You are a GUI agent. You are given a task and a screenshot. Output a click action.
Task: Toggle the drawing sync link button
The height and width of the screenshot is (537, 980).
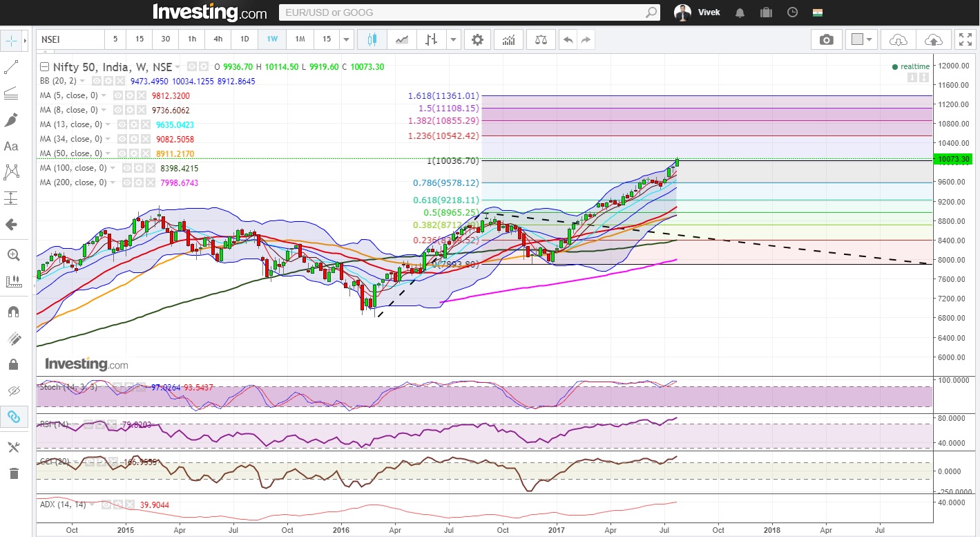tap(12, 417)
